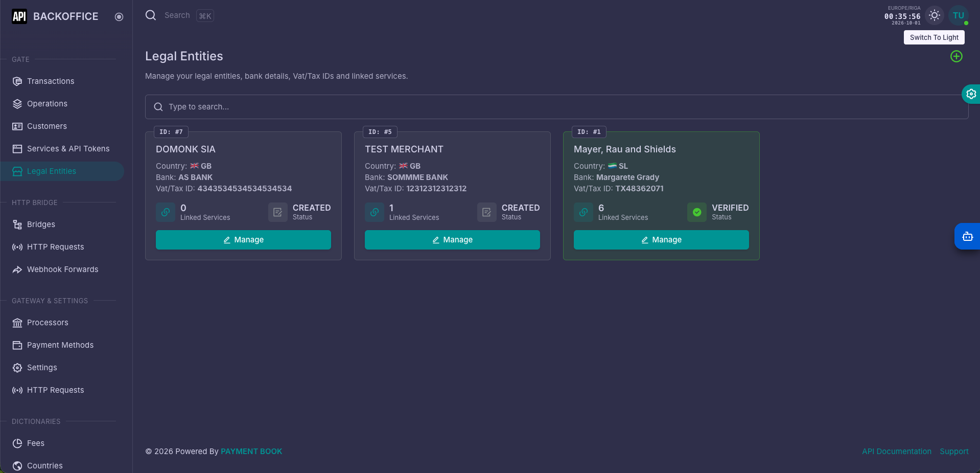Open Countries dictionary
The height and width of the screenshot is (473, 980).
[62, 466]
